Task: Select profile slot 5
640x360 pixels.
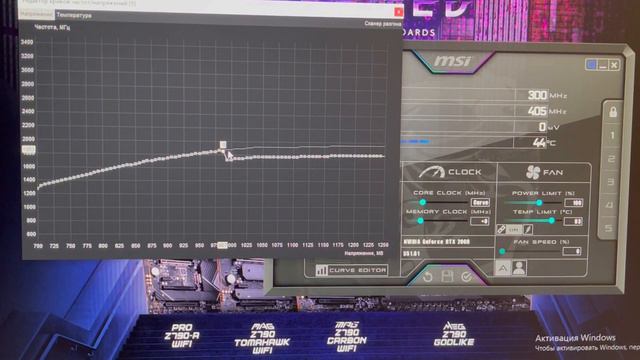Action: click(609, 228)
